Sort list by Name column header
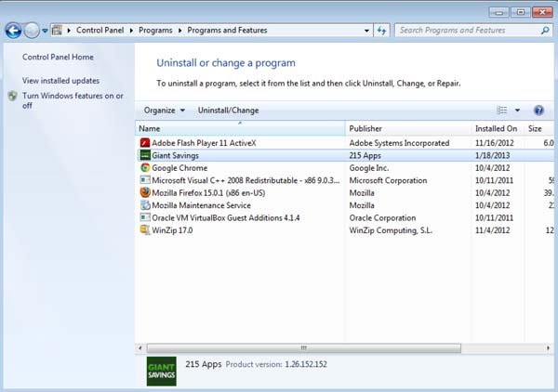The height and width of the screenshot is (392, 558). coord(240,128)
